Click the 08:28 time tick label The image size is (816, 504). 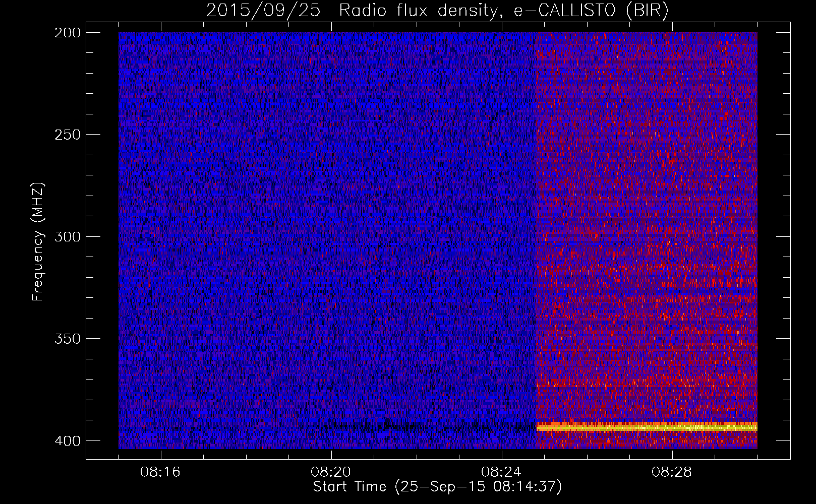click(672, 472)
